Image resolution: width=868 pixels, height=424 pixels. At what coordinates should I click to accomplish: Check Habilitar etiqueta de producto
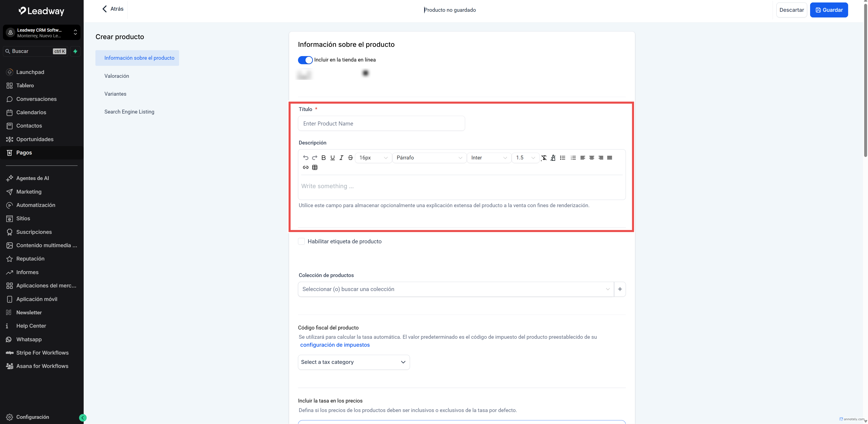(x=301, y=241)
